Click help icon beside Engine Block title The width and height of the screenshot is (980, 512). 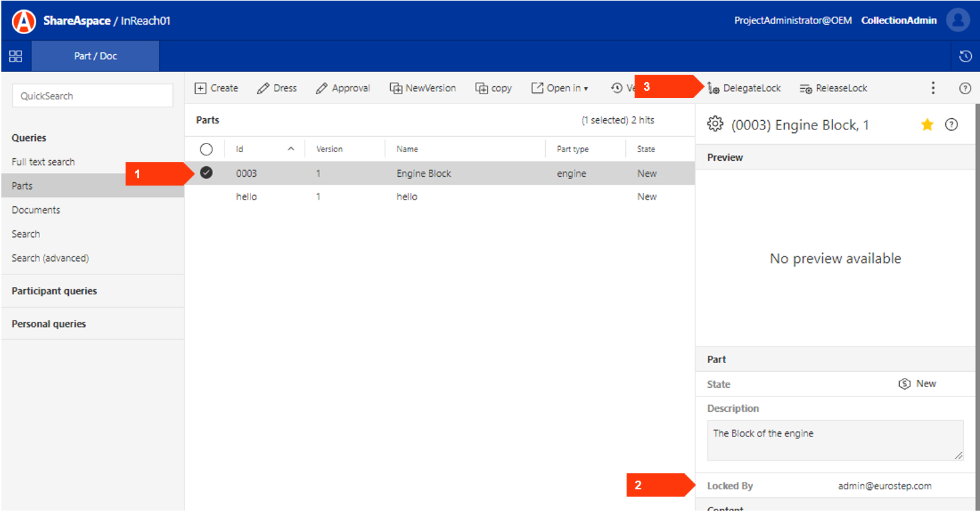952,124
